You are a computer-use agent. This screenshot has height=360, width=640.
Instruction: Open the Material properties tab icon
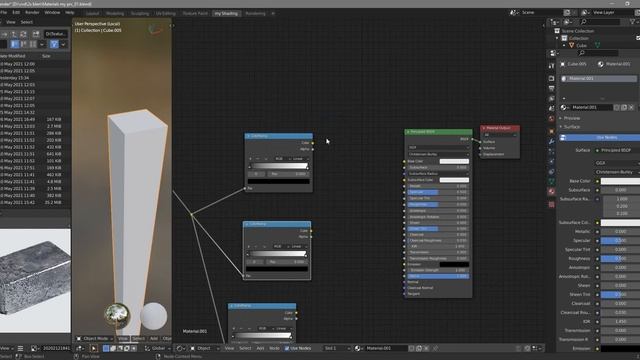click(x=551, y=191)
